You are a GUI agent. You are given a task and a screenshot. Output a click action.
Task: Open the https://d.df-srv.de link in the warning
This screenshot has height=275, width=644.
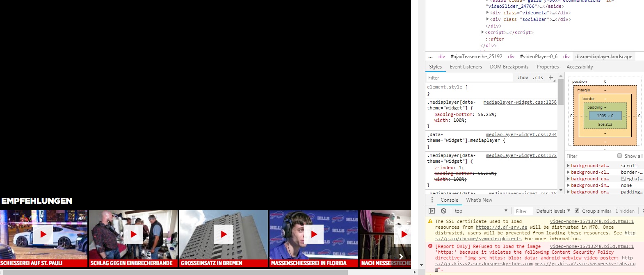pos(501,227)
